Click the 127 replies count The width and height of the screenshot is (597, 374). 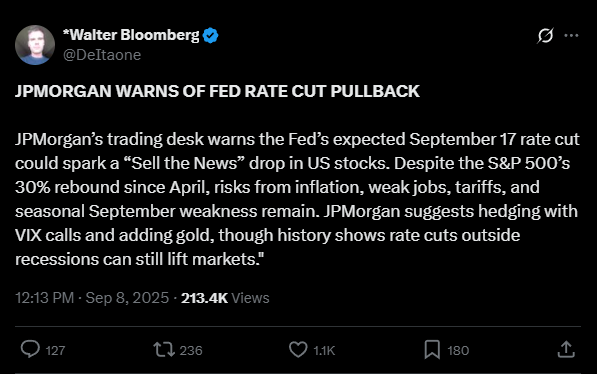point(56,350)
